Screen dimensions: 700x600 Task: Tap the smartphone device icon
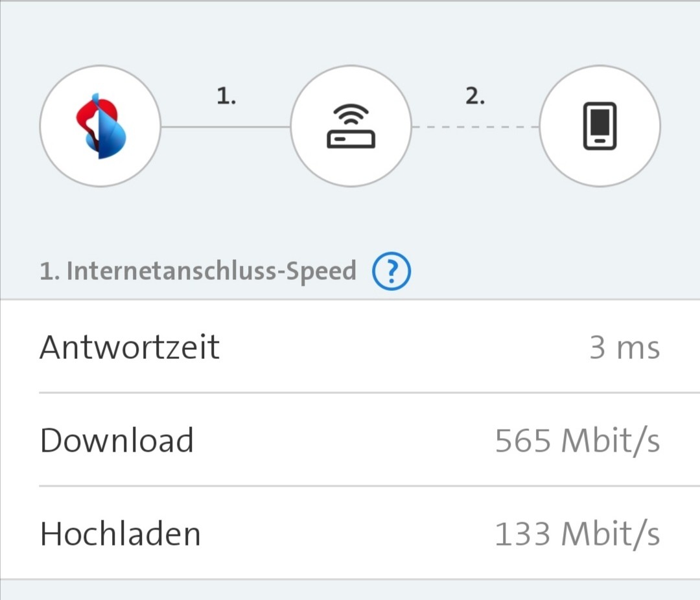click(x=600, y=126)
